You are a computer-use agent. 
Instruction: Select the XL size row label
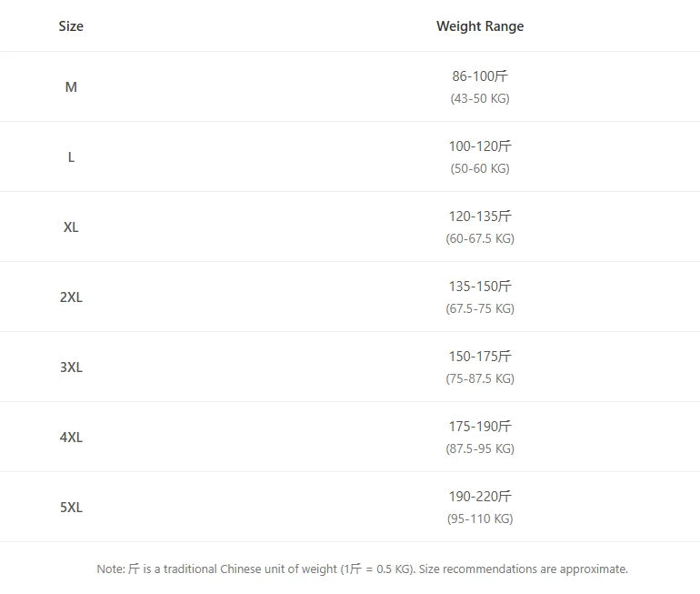[71, 227]
